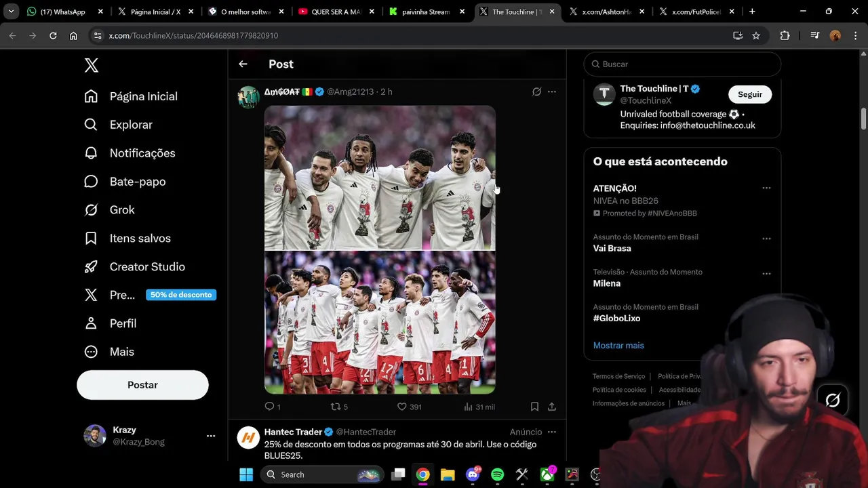The height and width of the screenshot is (488, 868).
Task: Open more options on Hantec Trader ad
Action: pyautogui.click(x=552, y=432)
